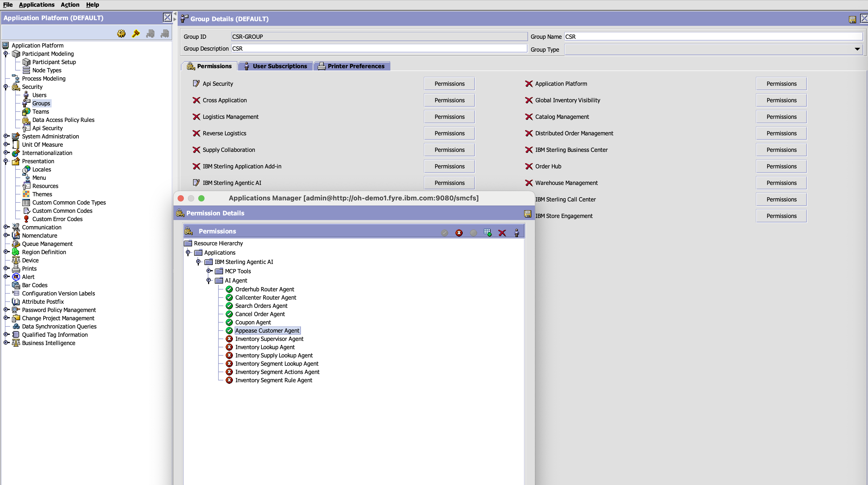This screenshot has height=485, width=868.
Task: Click the red circle revoke icon in Permissions toolbar
Action: [x=459, y=233]
